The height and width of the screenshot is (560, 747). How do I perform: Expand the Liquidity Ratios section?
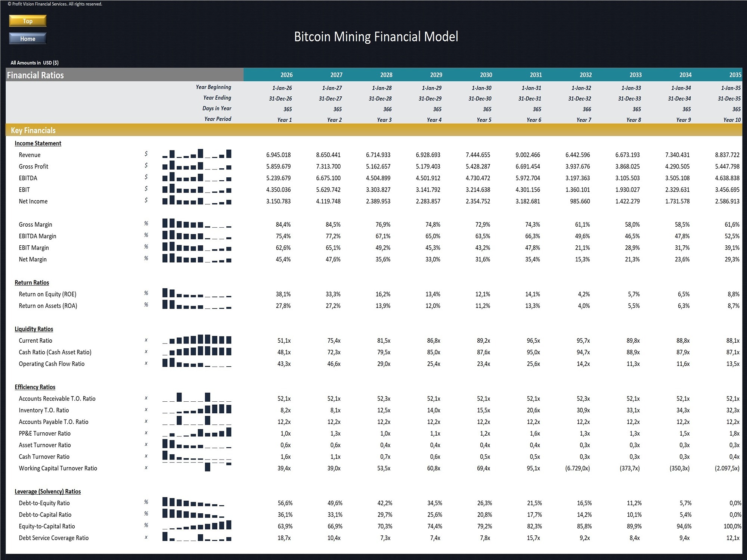(34, 329)
